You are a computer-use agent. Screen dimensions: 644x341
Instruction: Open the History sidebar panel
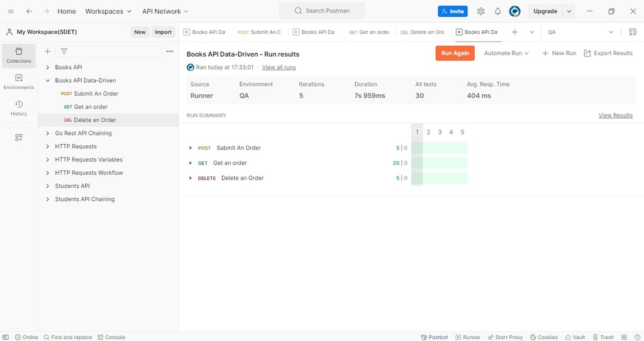(19, 109)
